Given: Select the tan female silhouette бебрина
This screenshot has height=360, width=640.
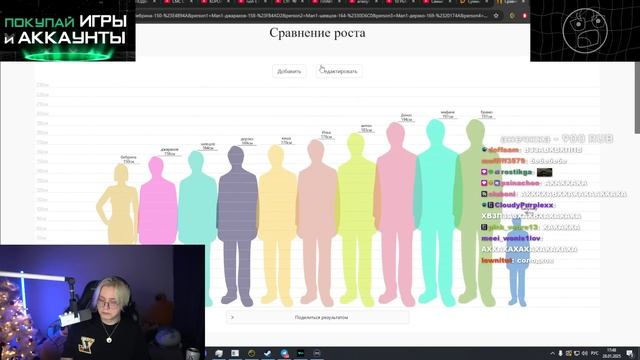Looking at the screenshot, I should coord(118,204).
